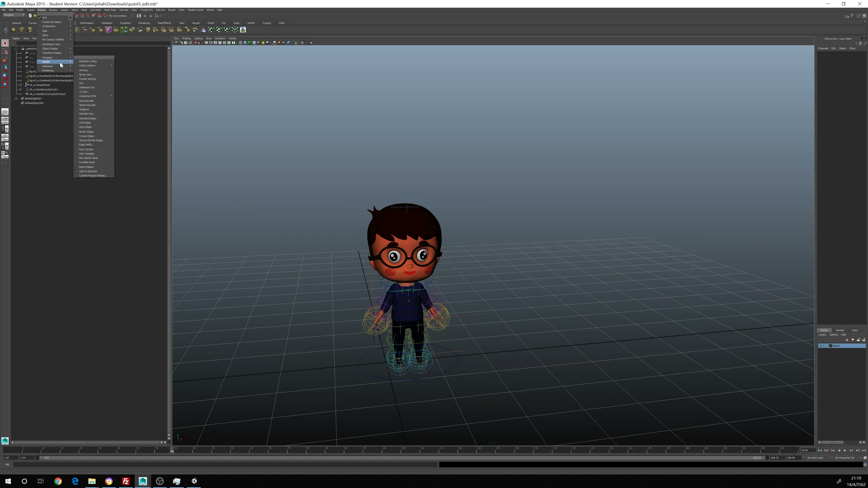The image size is (868, 488).
Task: Switch to four view layout
Action: coord(5,121)
